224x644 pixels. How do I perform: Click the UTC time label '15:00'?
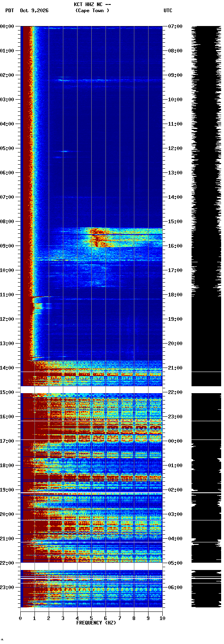(x=175, y=222)
